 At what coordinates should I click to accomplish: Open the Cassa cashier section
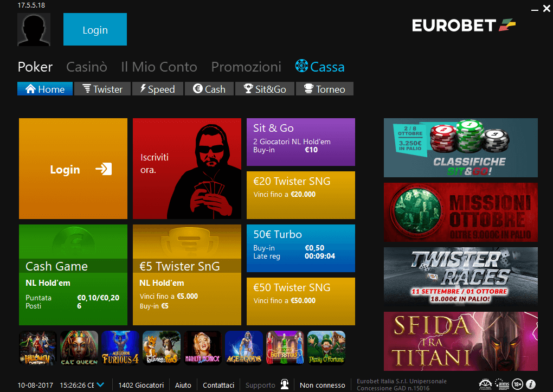pyautogui.click(x=320, y=67)
